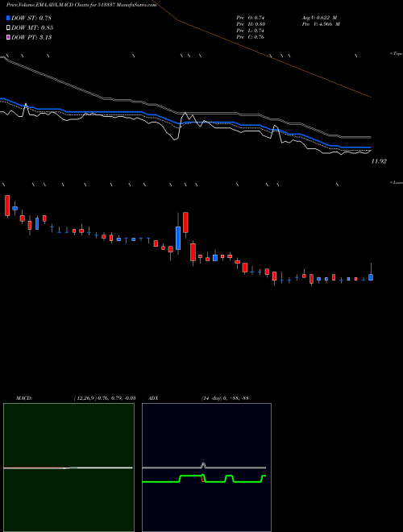Click the 'Avg V: 0.622 M' value
The image size is (403, 532).
pyautogui.click(x=319, y=18)
